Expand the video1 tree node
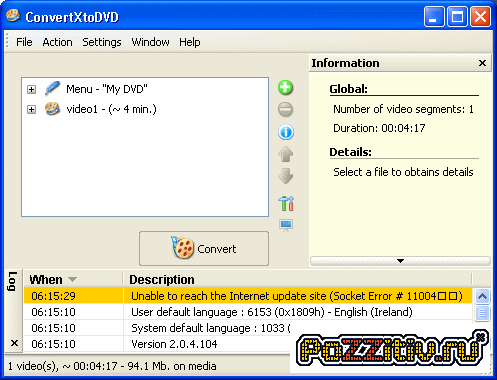This screenshot has width=497, height=380. [31, 109]
